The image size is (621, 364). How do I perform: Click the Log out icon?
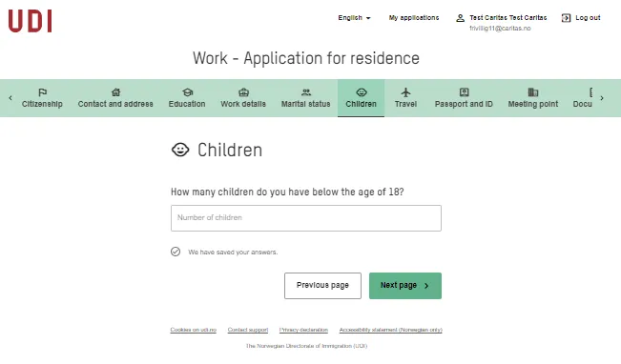(566, 18)
